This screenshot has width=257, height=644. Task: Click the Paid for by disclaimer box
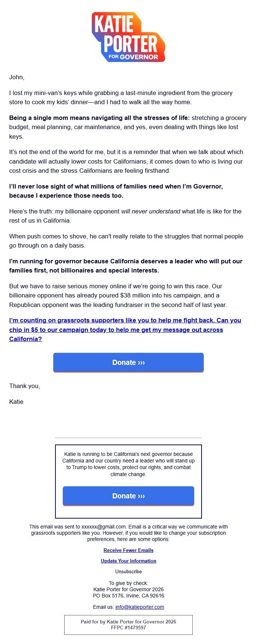tap(128, 625)
